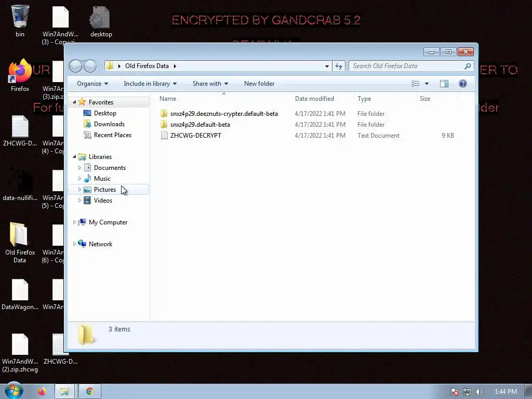Click the Search Old Firefox Data field

click(x=407, y=66)
